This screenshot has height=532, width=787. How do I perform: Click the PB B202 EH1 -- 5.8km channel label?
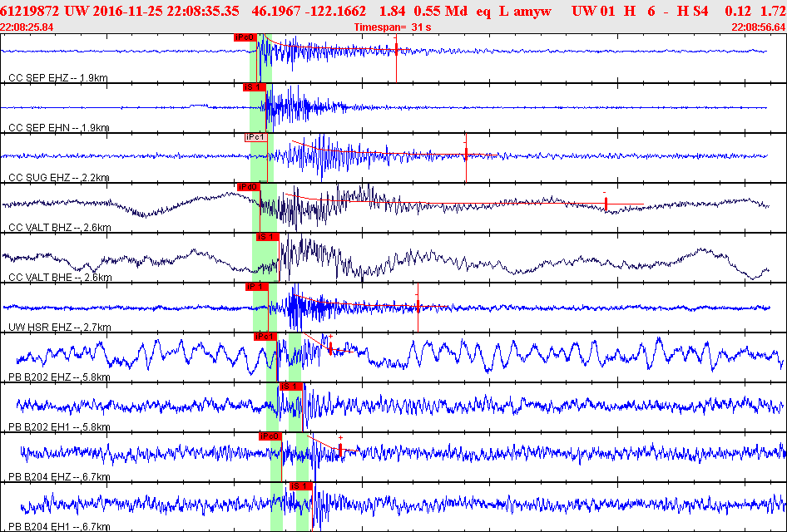[59, 426]
